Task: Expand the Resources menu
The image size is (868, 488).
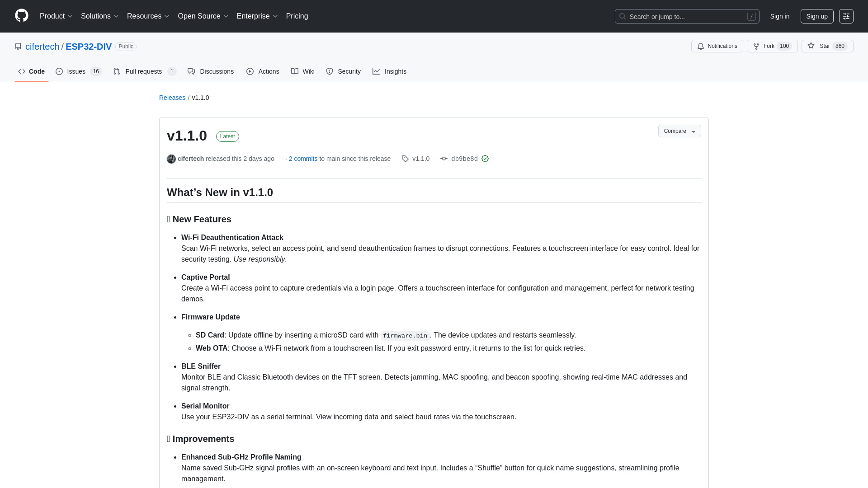Action: coord(148,16)
